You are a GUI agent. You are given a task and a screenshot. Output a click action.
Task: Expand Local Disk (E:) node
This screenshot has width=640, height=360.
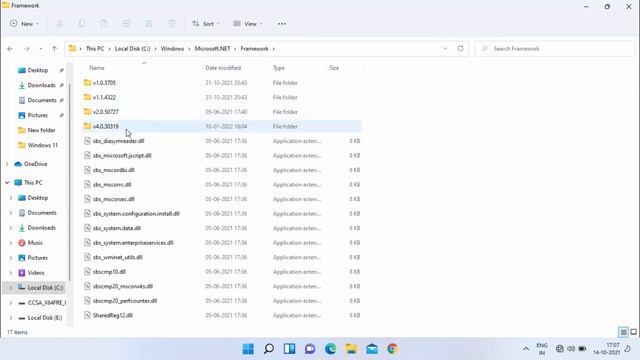pyautogui.click(x=11, y=318)
